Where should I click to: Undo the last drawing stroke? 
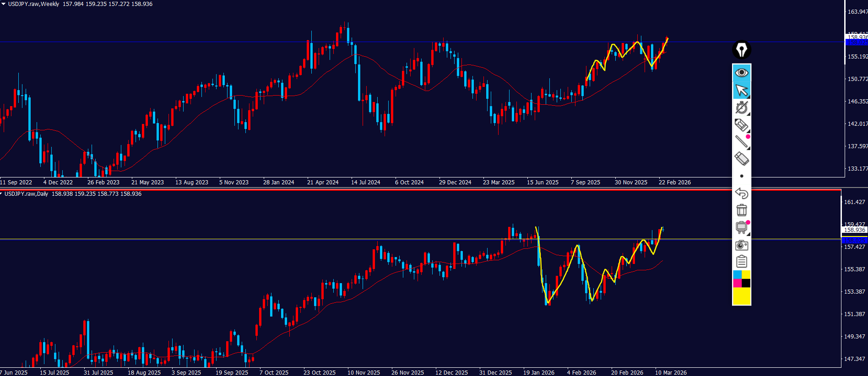(x=741, y=193)
